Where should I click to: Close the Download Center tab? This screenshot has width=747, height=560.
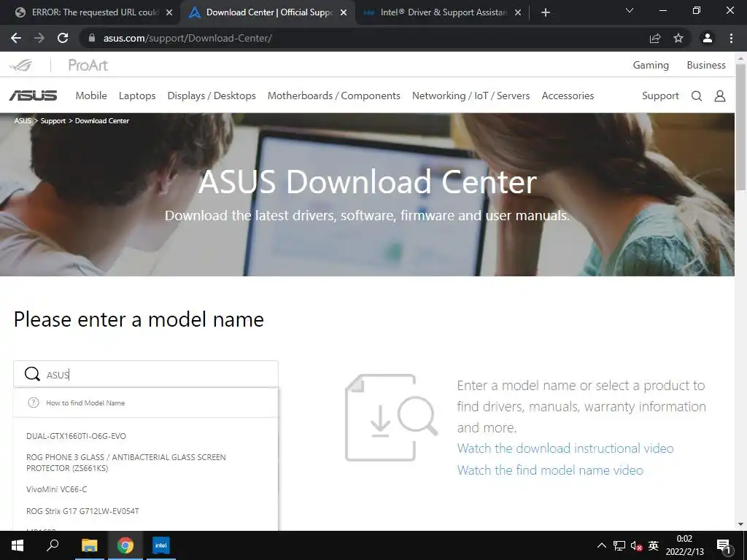point(344,12)
